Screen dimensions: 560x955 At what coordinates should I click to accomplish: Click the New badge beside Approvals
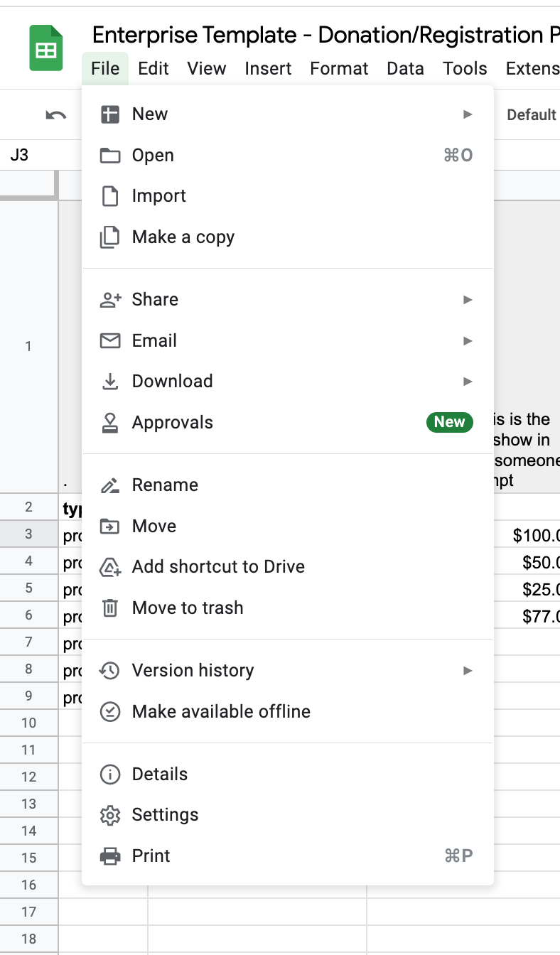click(x=450, y=422)
